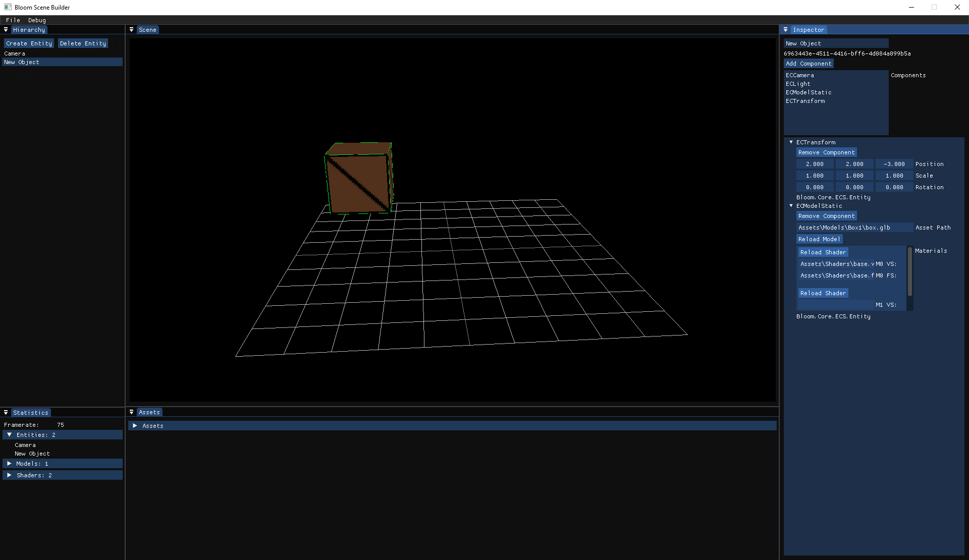Click the Materials list scrollbar
969x560 pixels.
910,272
